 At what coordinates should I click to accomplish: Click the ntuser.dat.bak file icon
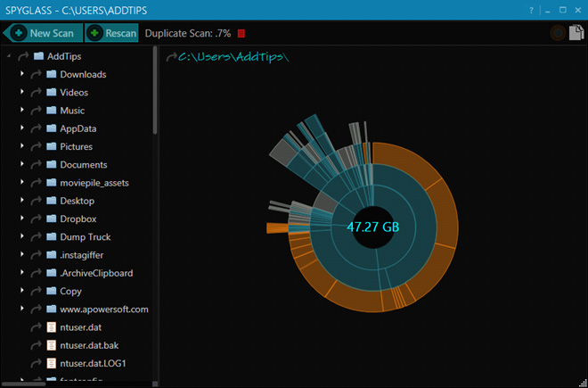pos(51,345)
